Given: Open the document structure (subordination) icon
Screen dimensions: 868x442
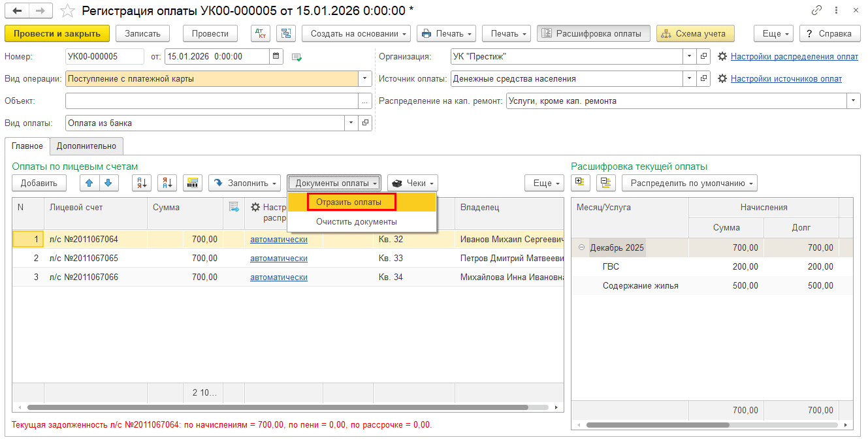Looking at the screenshot, I should (x=286, y=33).
